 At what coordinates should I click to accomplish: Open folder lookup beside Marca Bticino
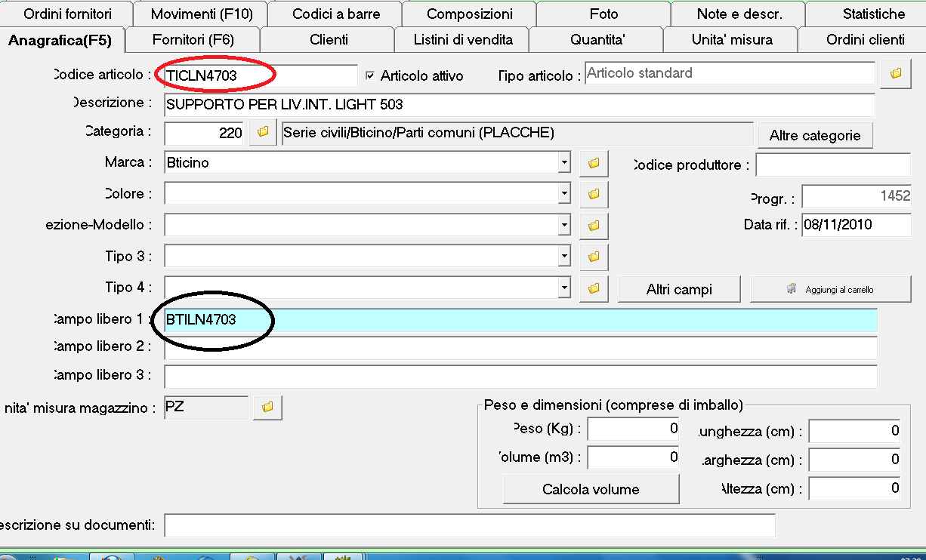click(594, 163)
